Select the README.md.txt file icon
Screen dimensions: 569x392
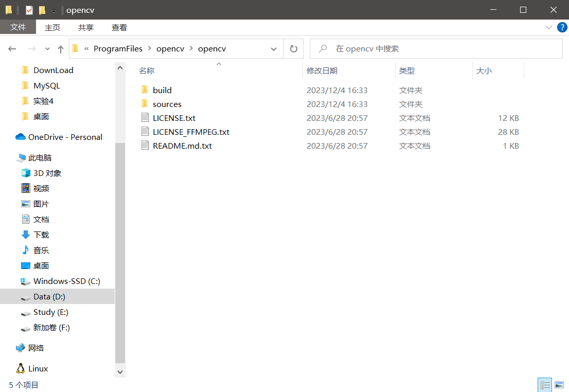pos(145,145)
